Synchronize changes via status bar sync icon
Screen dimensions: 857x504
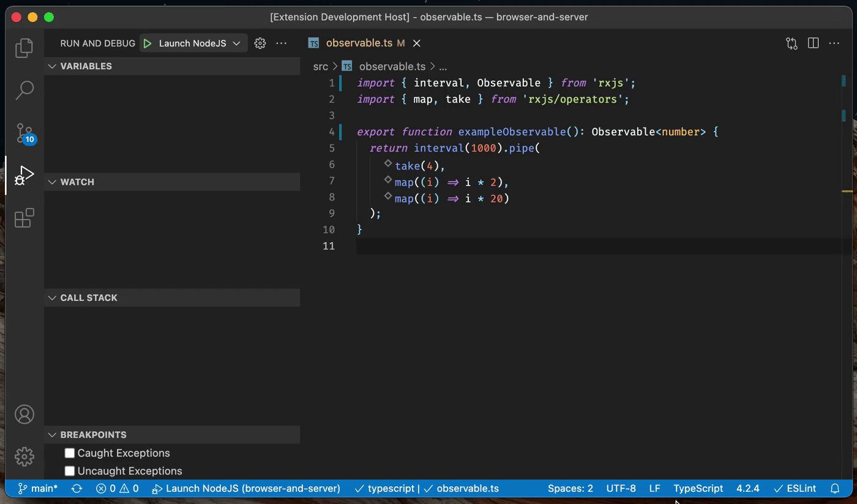click(x=77, y=488)
